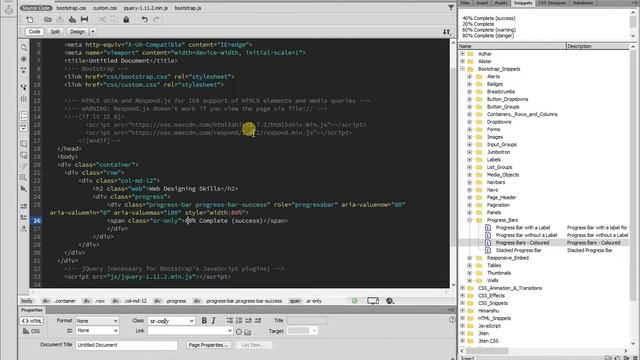Click the Page Properties button
This screenshot has height=360, width=640.
pyautogui.click(x=208, y=345)
